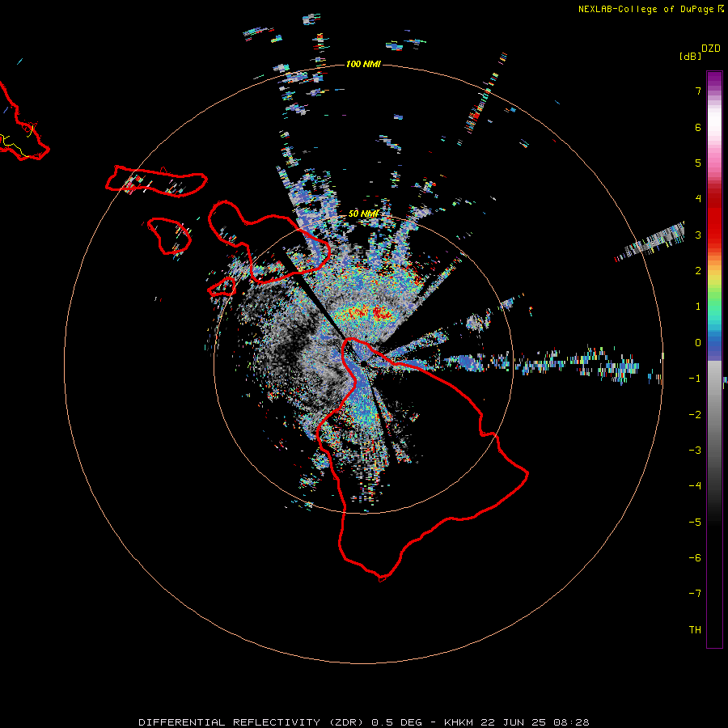Click the TH threshold label on legend
Viewport: 728px width, 728px height.
[x=695, y=630]
